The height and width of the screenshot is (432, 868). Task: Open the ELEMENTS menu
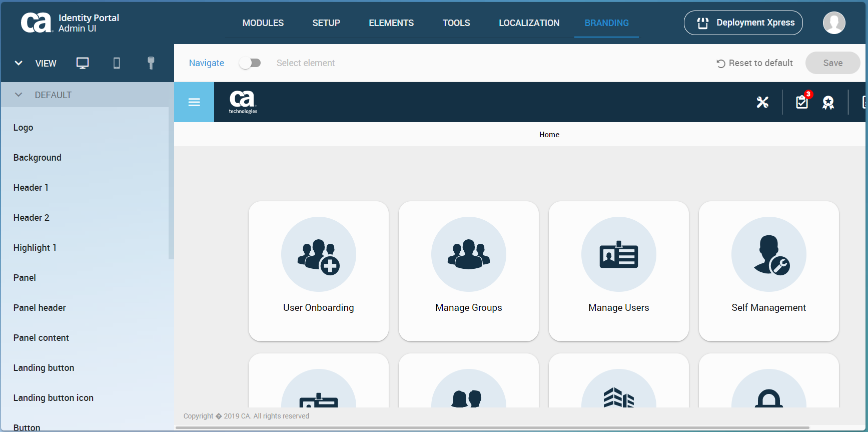pyautogui.click(x=391, y=23)
